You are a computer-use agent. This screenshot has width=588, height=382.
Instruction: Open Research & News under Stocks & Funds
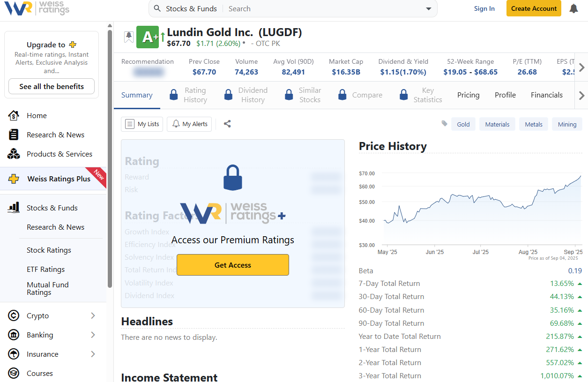(55, 227)
